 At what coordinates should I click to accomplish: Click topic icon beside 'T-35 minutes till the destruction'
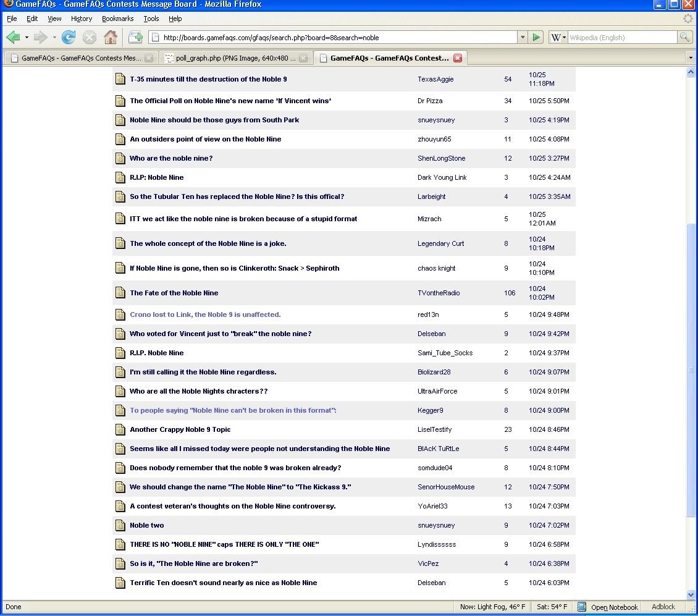pos(120,79)
